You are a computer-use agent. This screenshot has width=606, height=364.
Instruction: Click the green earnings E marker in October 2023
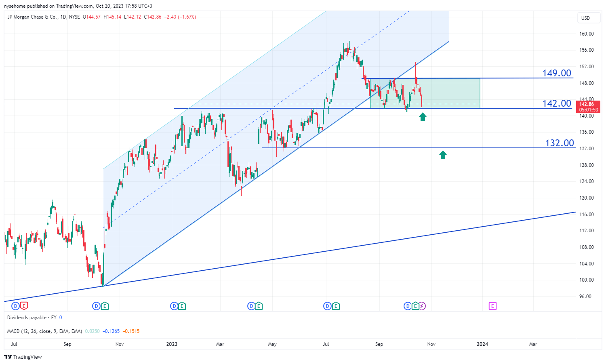pos(415,306)
